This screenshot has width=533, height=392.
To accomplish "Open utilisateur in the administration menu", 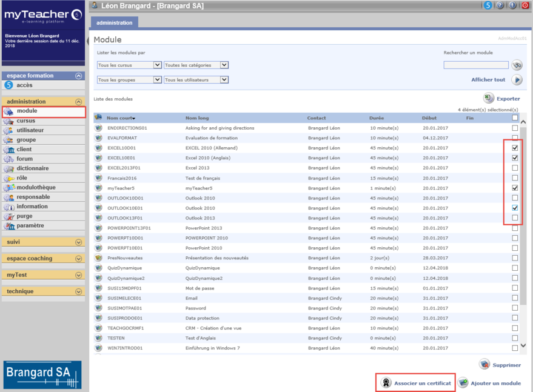I will click(30, 130).
